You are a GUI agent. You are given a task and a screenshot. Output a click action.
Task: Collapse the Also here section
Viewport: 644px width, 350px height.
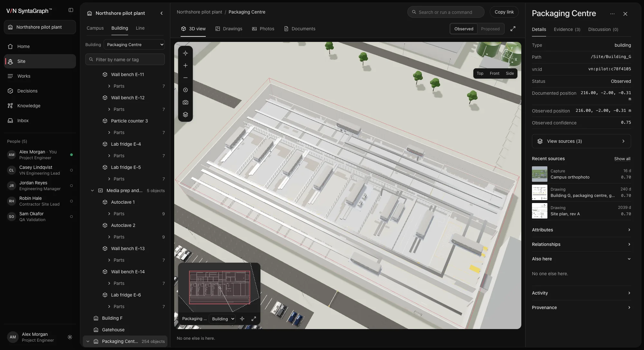coord(581,259)
